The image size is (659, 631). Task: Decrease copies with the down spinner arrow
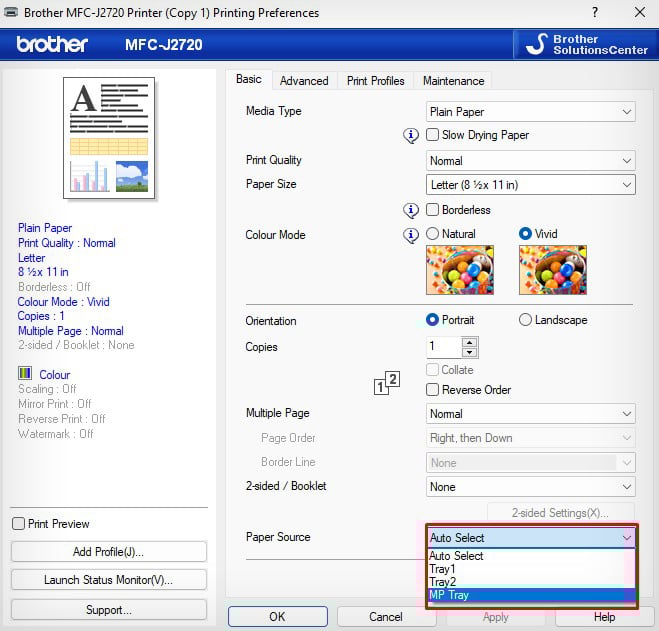coord(469,352)
